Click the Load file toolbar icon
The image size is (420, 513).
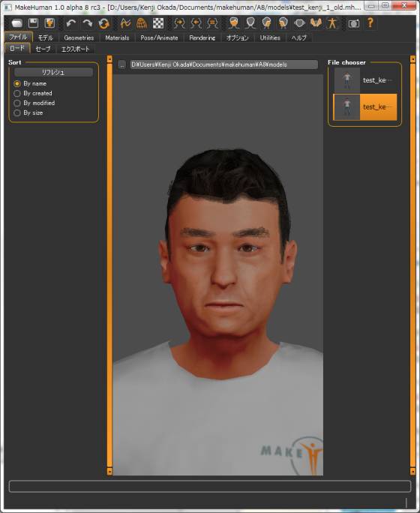click(17, 23)
